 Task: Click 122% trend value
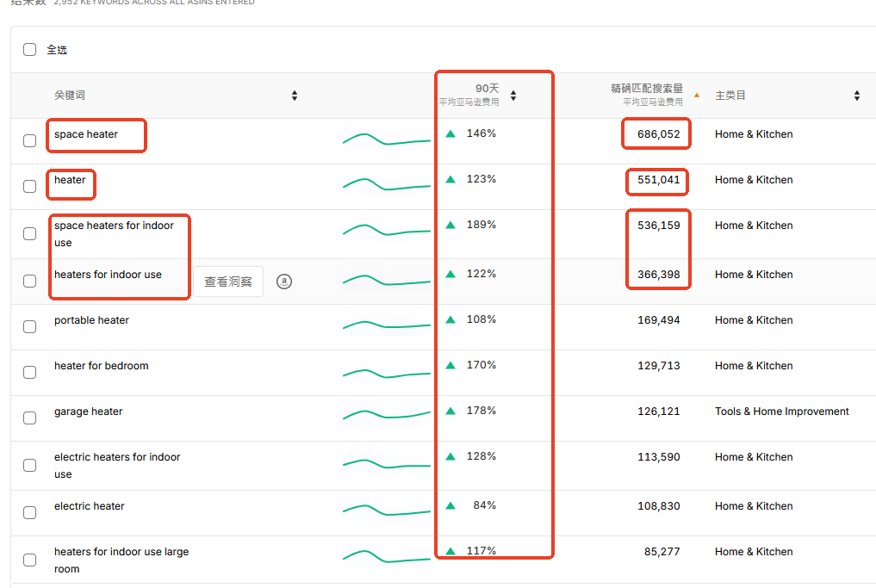(x=481, y=274)
